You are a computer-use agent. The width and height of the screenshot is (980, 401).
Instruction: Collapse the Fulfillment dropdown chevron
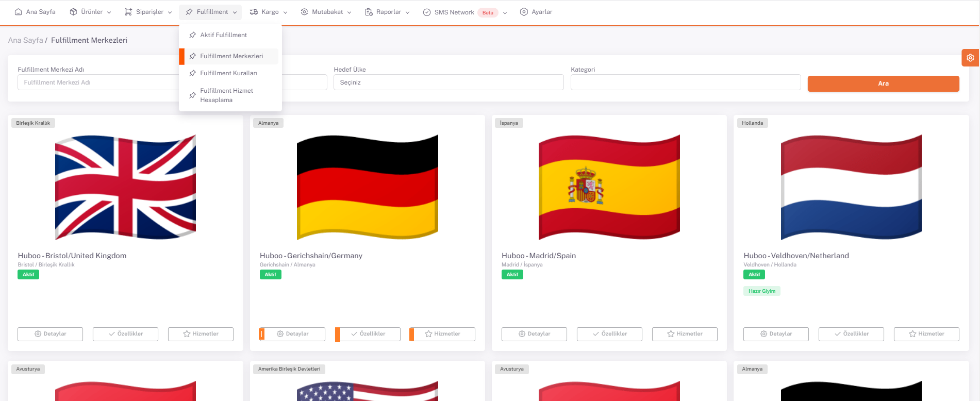235,12
